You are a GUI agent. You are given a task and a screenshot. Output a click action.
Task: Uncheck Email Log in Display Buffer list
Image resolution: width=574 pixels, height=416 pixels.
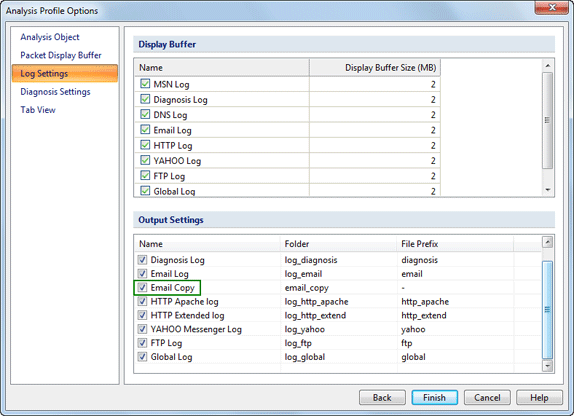pyautogui.click(x=145, y=130)
